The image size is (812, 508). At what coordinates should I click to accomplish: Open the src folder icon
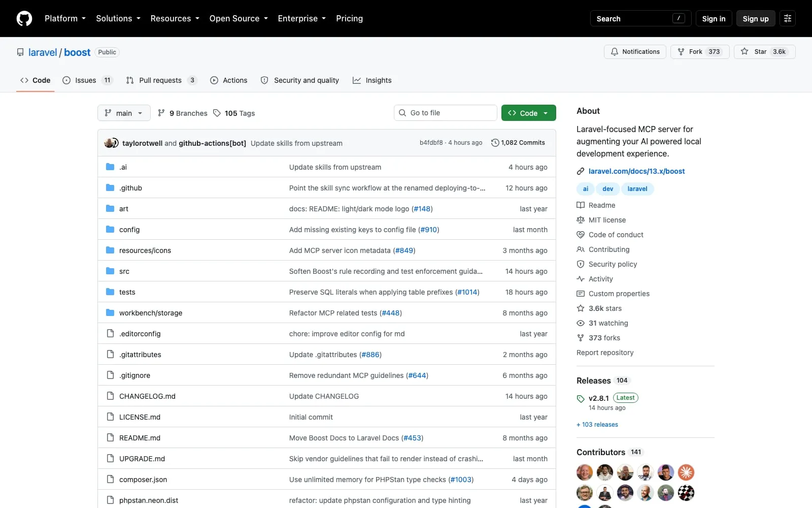pyautogui.click(x=110, y=271)
